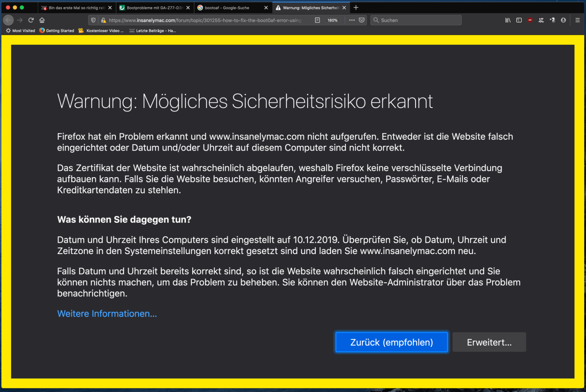The image size is (586, 392).
Task: Open the Library bookmarks panel
Action: [x=508, y=20]
